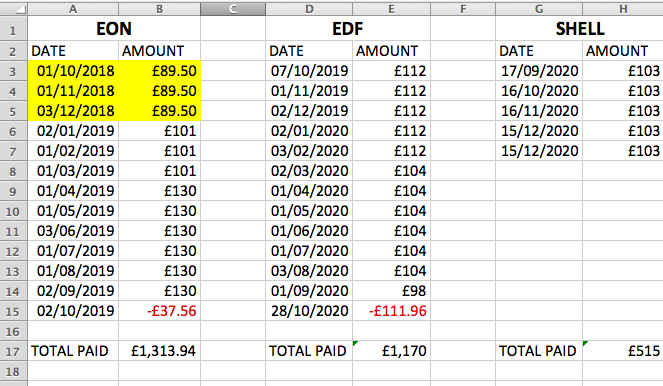
Task: Select the 28/10/2020 date cell
Action: pyautogui.click(x=310, y=311)
